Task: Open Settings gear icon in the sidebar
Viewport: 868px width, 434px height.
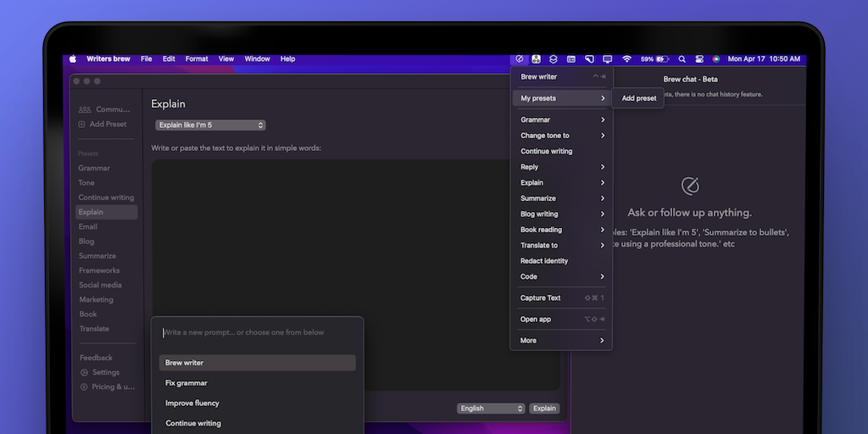Action: 85,373
